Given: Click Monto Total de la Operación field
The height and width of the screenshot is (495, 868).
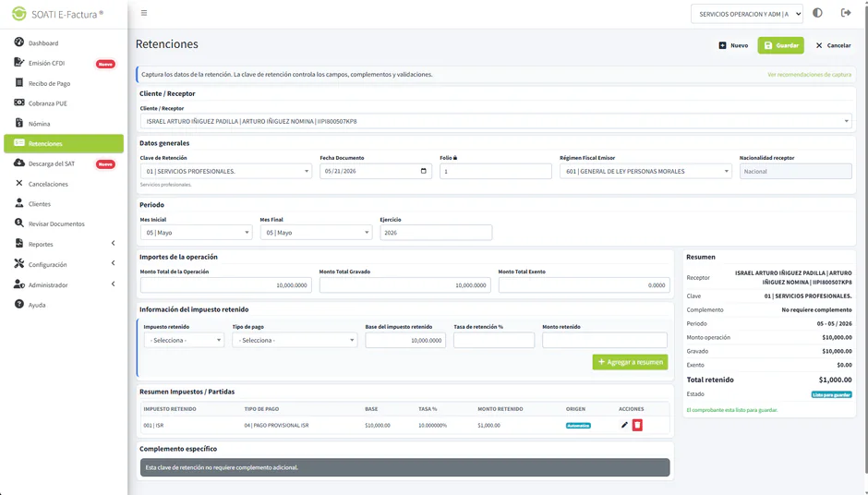Looking at the screenshot, I should (x=226, y=285).
